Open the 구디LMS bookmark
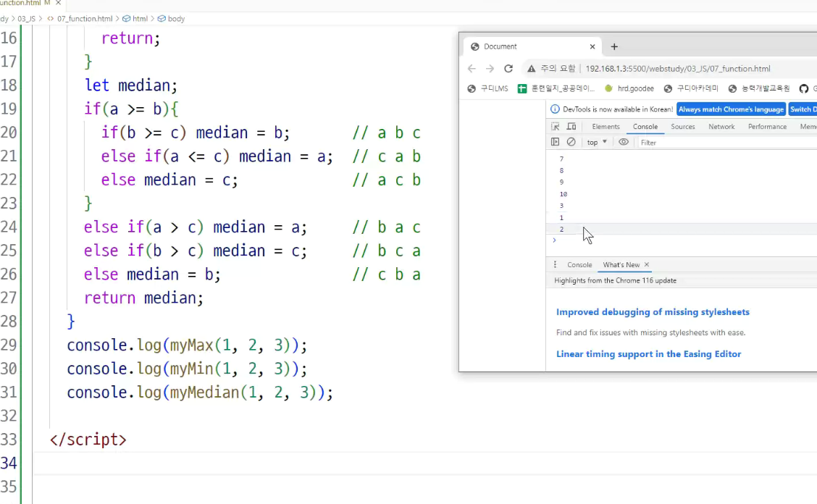Image resolution: width=817 pixels, height=504 pixels. pos(487,88)
